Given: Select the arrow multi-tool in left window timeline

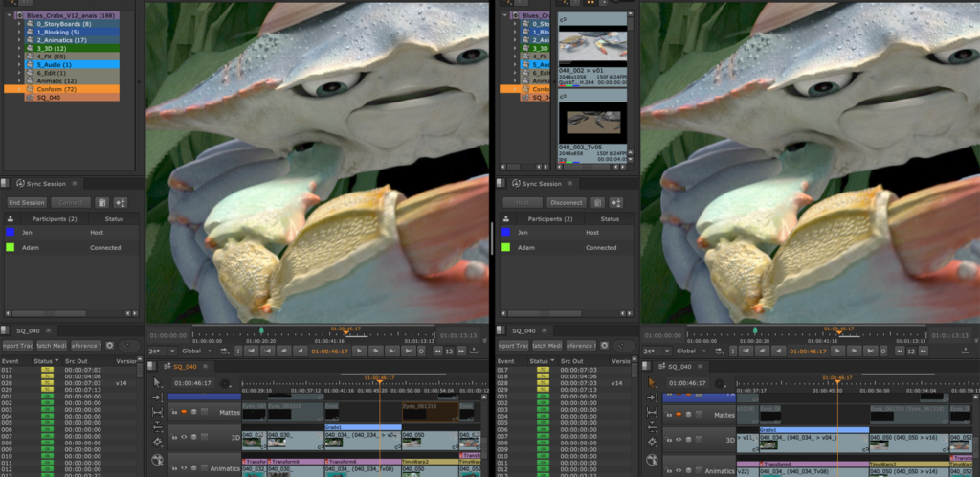Looking at the screenshot, I should (157, 382).
